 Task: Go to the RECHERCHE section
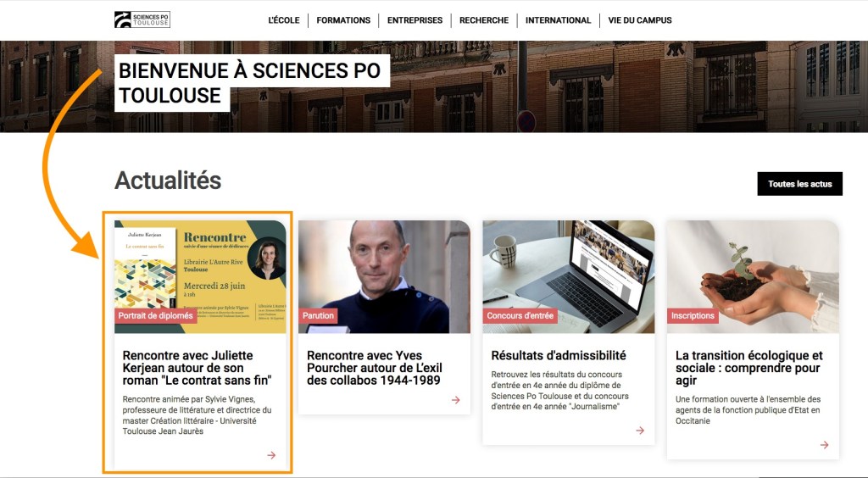click(x=484, y=20)
